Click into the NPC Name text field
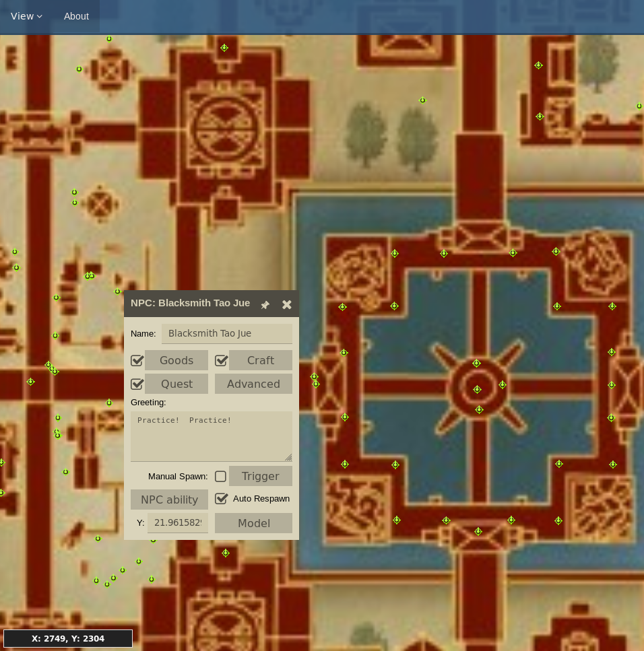This screenshot has width=644, height=651. point(226,333)
